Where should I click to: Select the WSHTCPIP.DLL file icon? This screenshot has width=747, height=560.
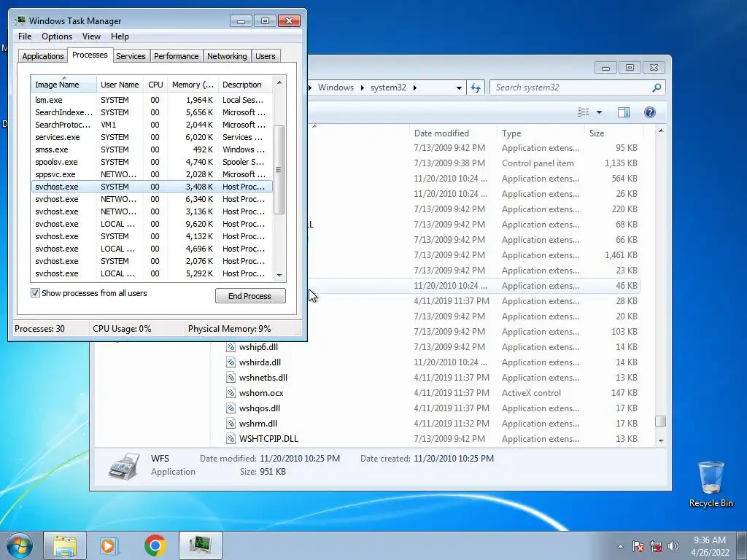tap(231, 438)
